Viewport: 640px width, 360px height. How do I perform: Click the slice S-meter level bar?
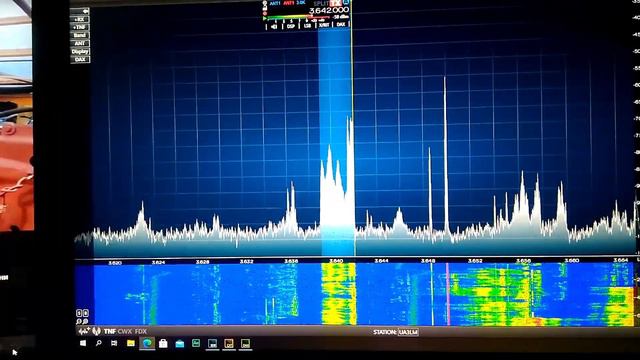point(300,17)
